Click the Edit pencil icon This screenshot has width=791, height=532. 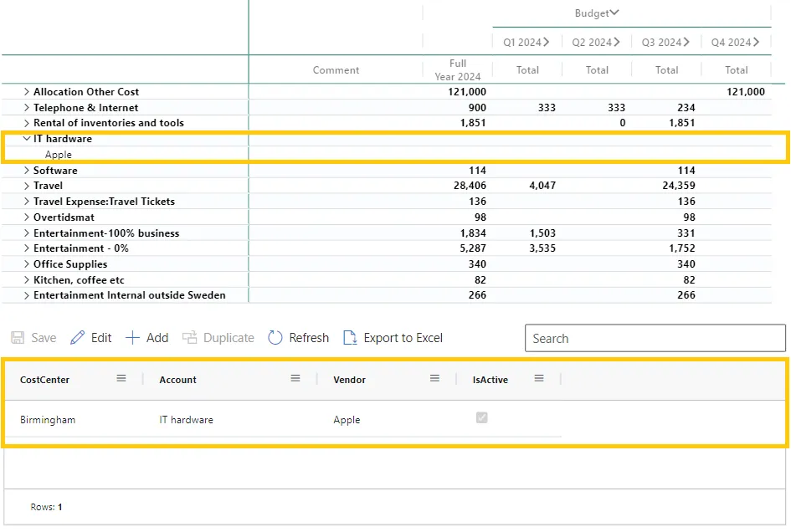click(77, 338)
